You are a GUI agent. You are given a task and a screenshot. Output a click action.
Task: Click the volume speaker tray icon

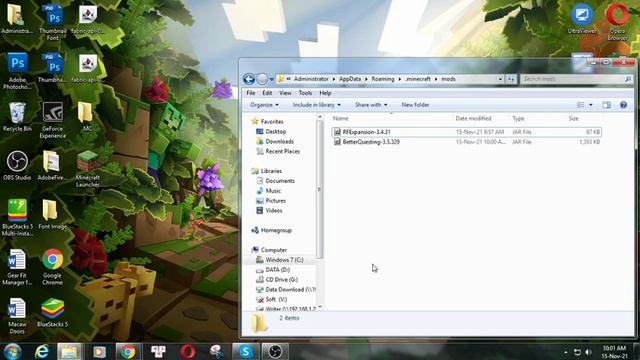click(588, 352)
